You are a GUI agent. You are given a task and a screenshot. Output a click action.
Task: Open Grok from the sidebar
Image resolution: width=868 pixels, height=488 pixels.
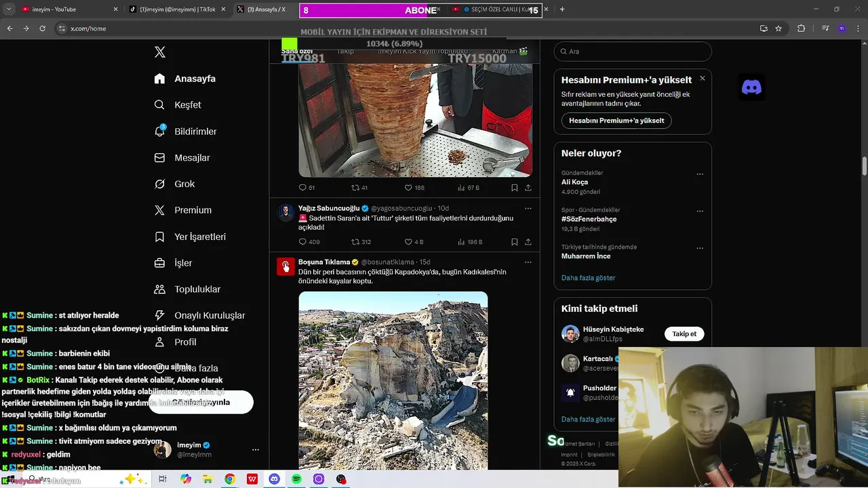[x=174, y=184]
